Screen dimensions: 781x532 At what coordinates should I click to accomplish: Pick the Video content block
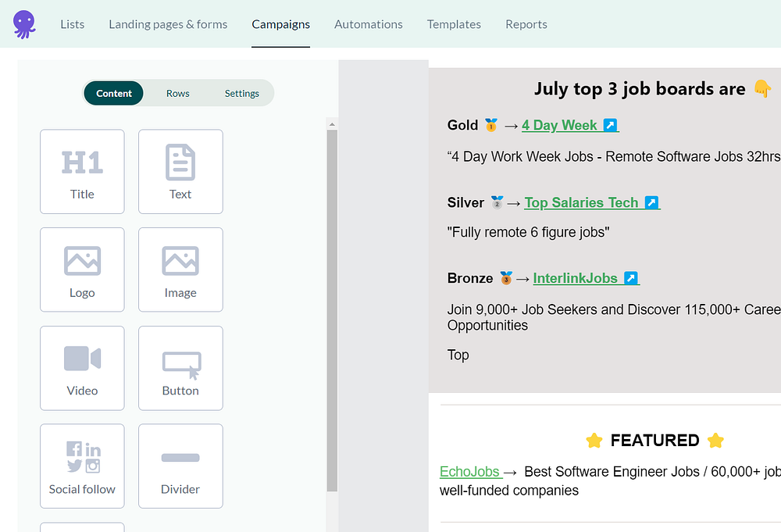pyautogui.click(x=82, y=368)
